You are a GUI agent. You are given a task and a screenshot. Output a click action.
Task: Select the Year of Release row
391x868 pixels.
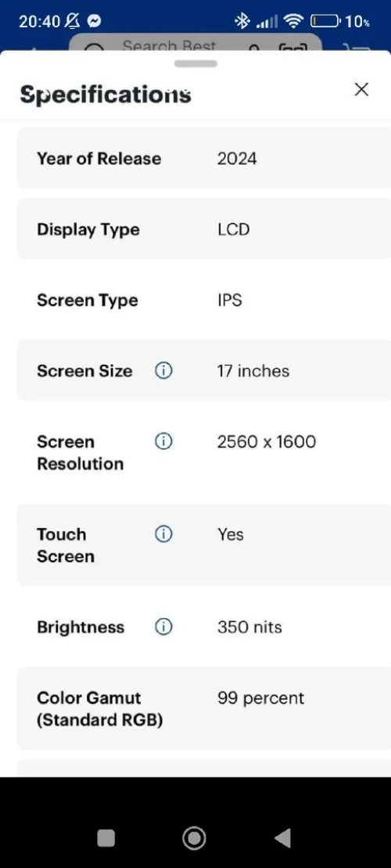tap(204, 159)
